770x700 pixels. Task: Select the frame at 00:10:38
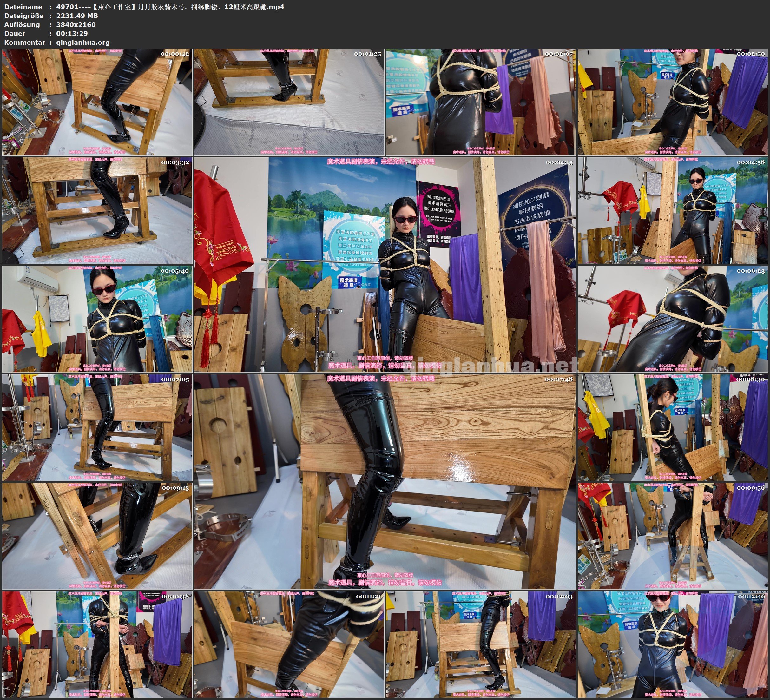(x=97, y=644)
